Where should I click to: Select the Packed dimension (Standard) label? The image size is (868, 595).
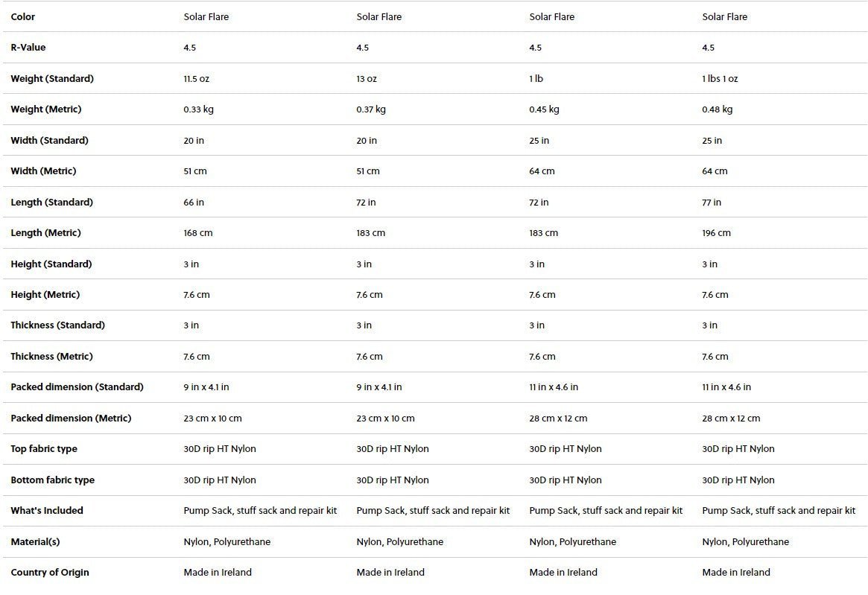pos(77,387)
